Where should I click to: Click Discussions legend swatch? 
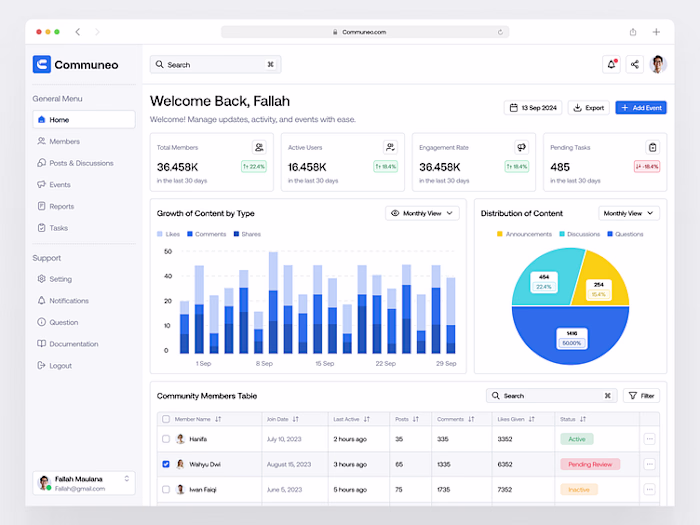[562, 234]
